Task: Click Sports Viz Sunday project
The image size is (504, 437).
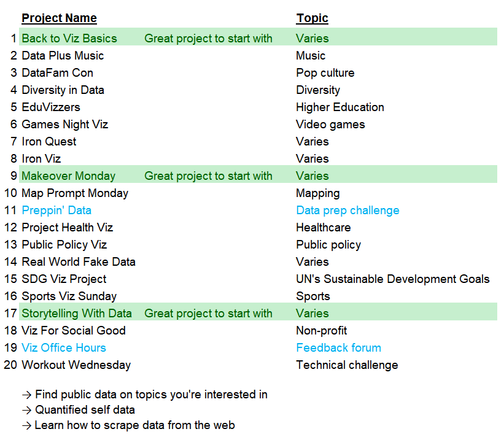Action: pos(69,296)
